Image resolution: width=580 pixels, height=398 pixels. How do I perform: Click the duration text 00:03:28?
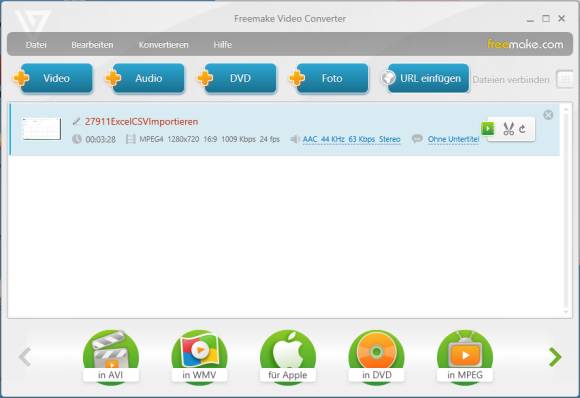click(101, 139)
